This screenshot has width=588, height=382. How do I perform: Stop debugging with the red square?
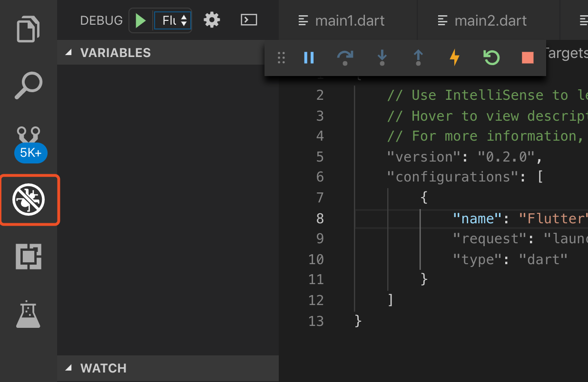[527, 57]
